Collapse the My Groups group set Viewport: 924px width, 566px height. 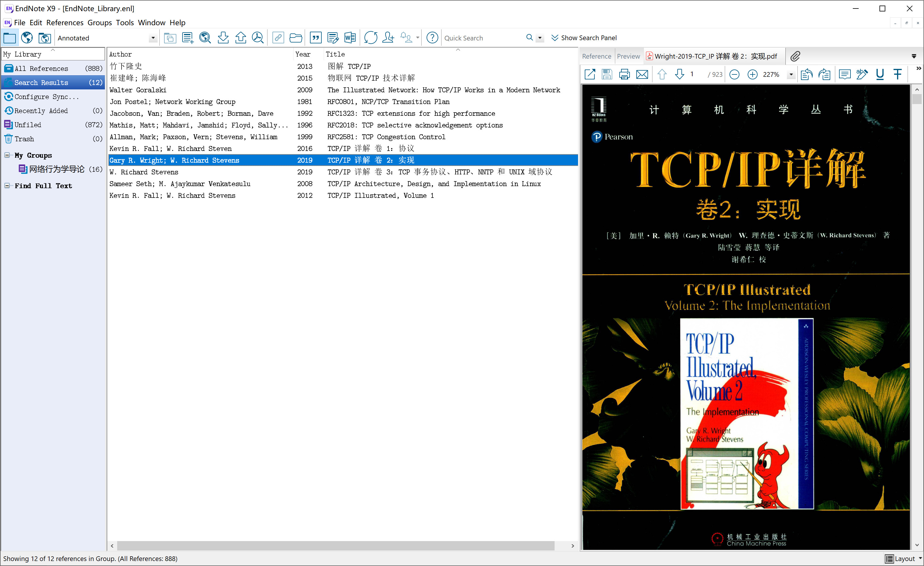coord(7,155)
